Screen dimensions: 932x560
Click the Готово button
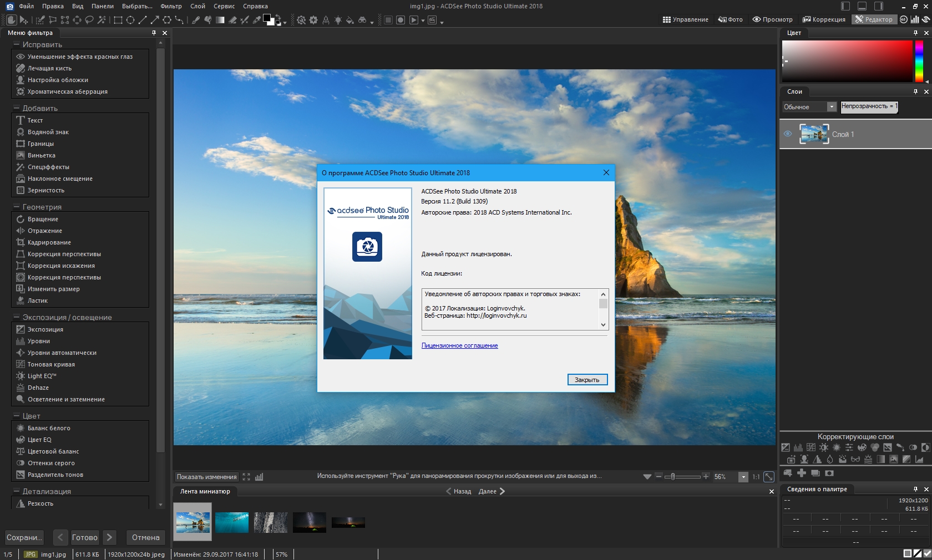point(85,537)
